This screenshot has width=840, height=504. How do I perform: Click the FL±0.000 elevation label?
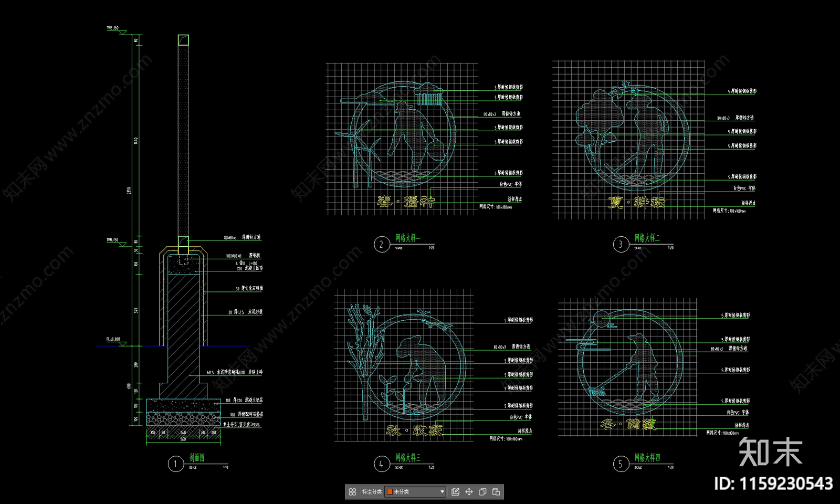tap(113, 339)
